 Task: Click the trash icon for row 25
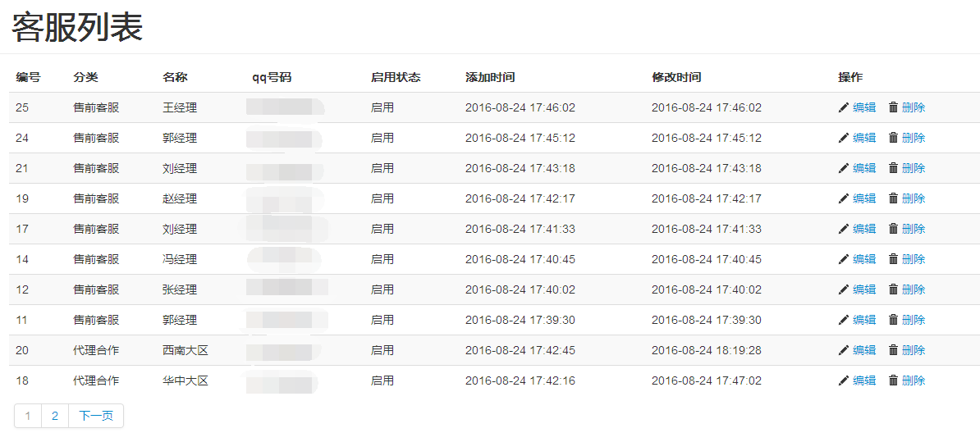893,107
